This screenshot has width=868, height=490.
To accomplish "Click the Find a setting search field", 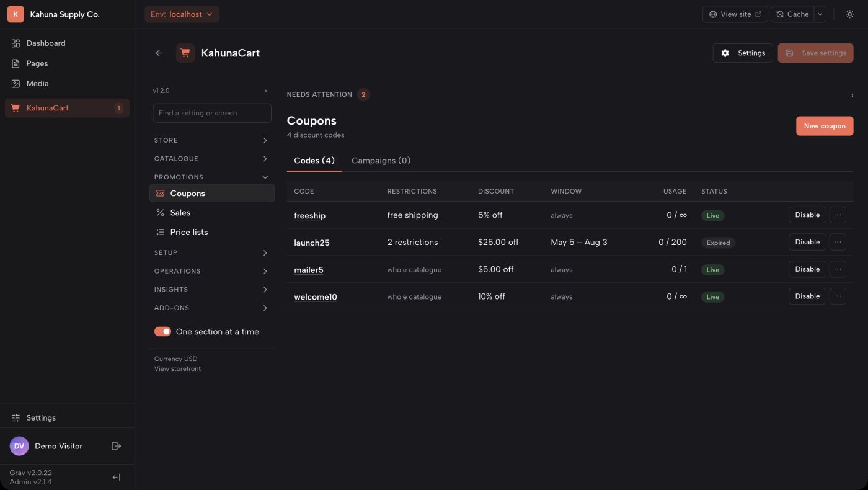I will [212, 113].
